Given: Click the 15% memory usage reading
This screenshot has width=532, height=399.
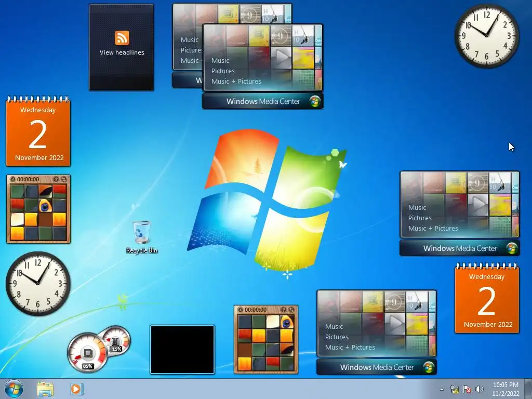Looking at the screenshot, I should pyautogui.click(x=117, y=349).
